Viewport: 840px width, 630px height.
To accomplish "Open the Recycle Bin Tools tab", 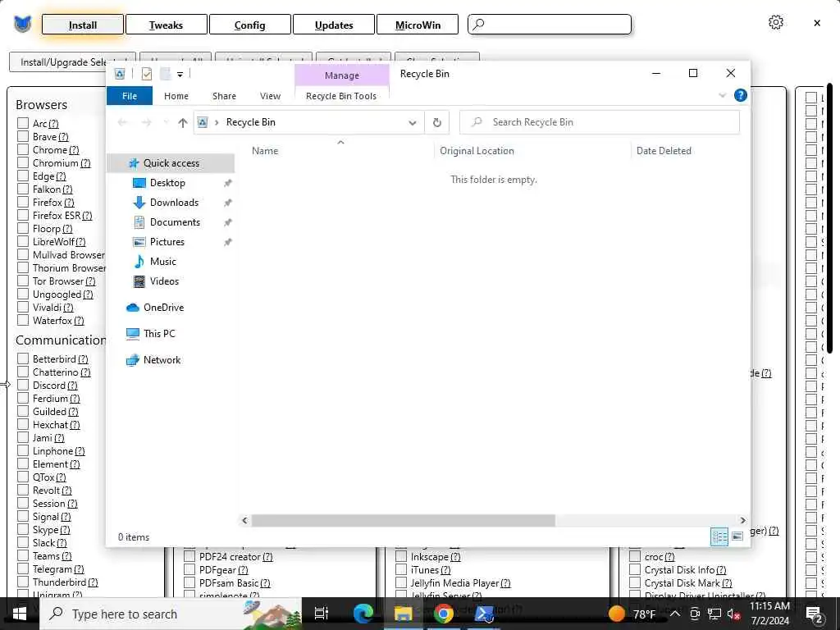I will (341, 96).
